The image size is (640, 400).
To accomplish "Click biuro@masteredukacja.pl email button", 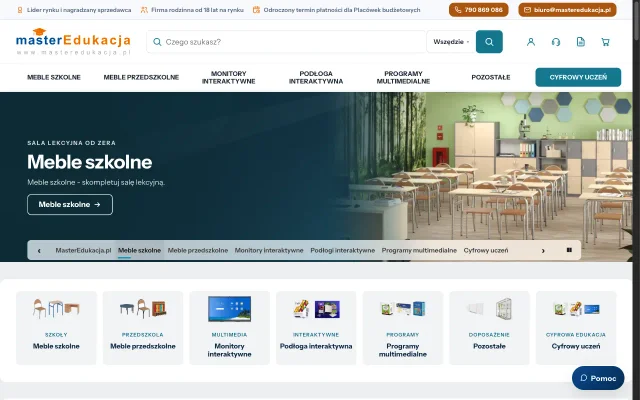I will coord(567,10).
